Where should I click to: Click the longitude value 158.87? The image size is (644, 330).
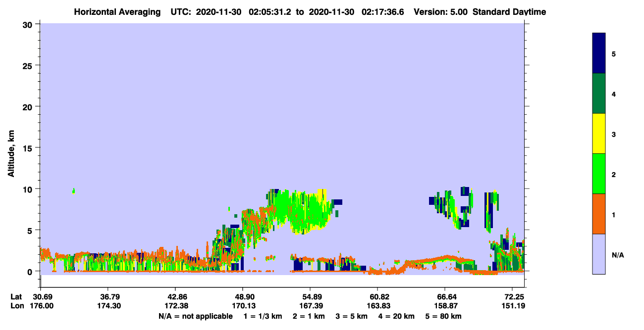click(x=445, y=306)
